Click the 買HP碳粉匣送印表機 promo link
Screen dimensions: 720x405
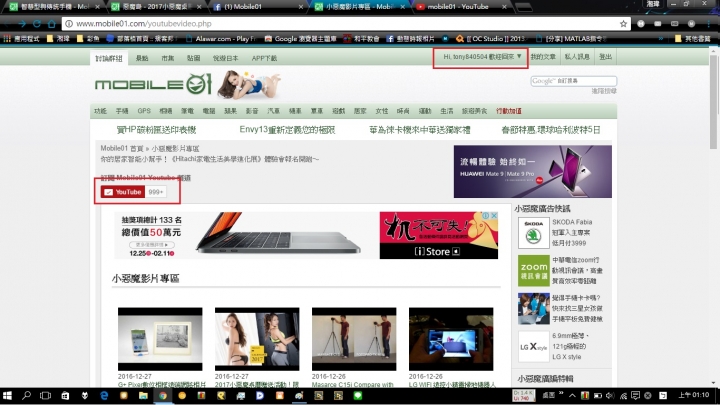[x=157, y=130]
